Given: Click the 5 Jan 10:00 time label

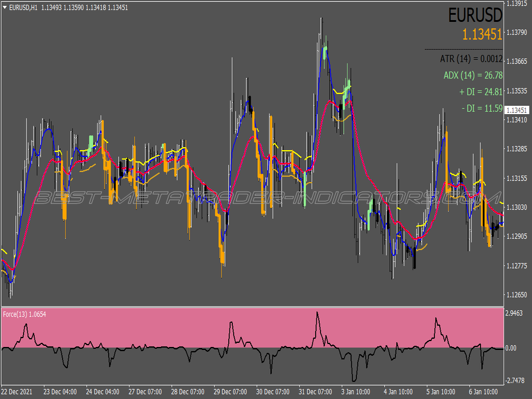Looking at the screenshot, I should point(441,391).
